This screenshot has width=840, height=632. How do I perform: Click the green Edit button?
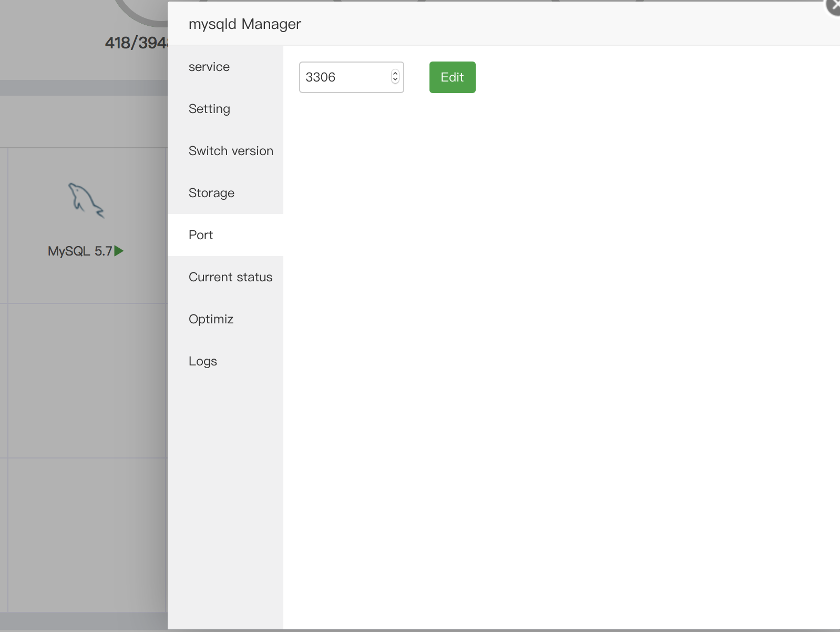coord(452,77)
